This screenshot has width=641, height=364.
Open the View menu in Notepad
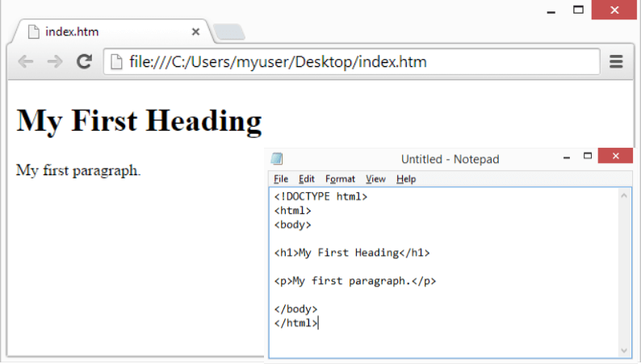coord(375,179)
